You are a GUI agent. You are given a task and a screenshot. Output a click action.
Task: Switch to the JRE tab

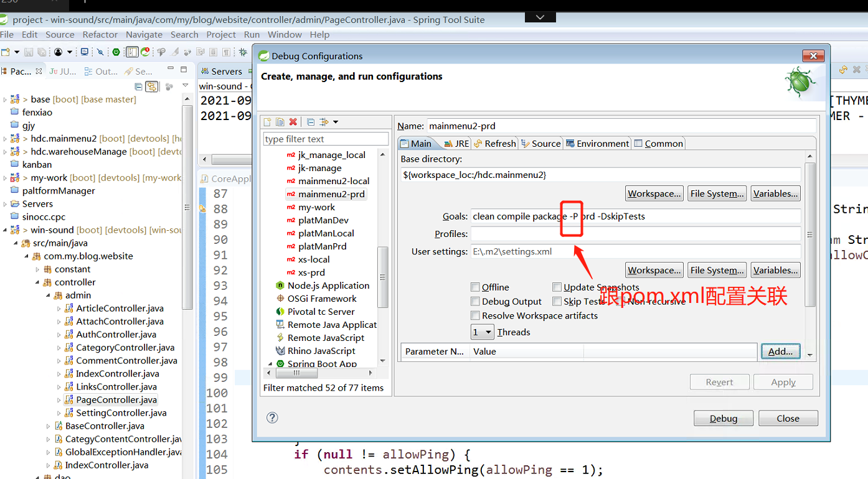[457, 143]
